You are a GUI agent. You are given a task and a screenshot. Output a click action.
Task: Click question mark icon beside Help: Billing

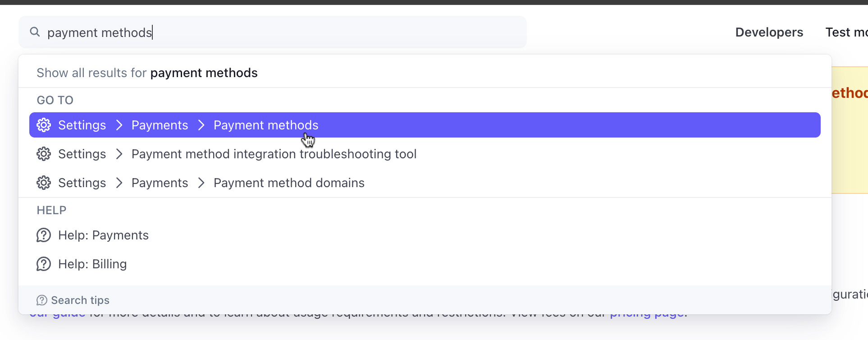point(44,264)
